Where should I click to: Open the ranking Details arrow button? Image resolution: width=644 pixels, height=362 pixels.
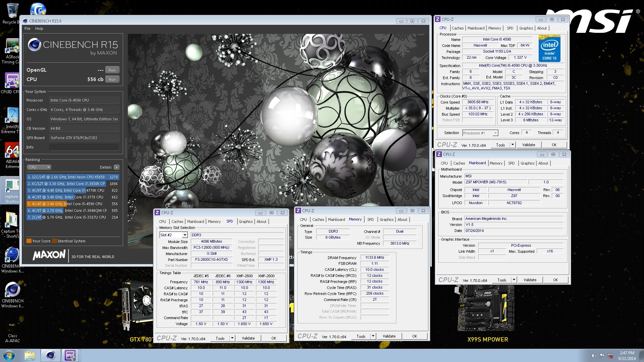pyautogui.click(x=116, y=167)
